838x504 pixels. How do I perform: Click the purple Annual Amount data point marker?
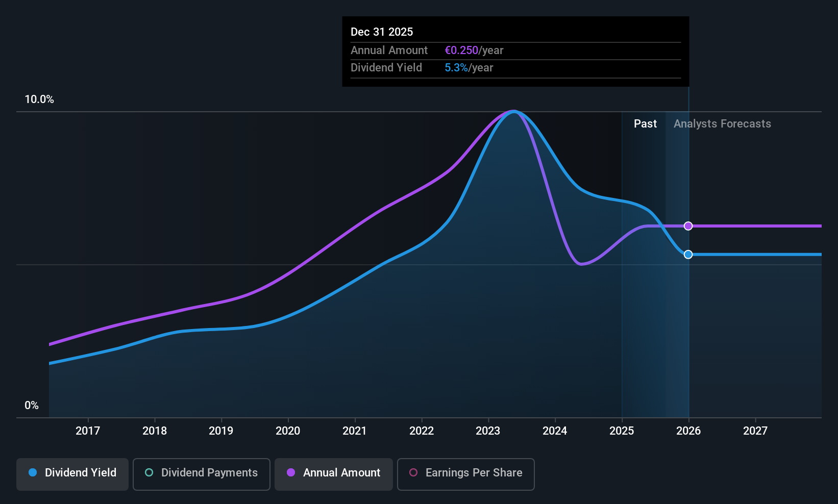pos(688,226)
